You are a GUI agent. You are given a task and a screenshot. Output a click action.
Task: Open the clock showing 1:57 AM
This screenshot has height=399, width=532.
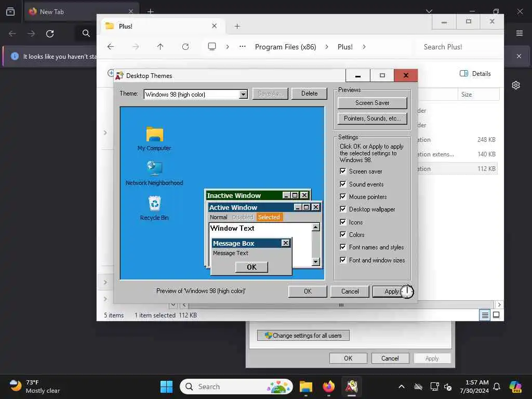[x=474, y=387]
